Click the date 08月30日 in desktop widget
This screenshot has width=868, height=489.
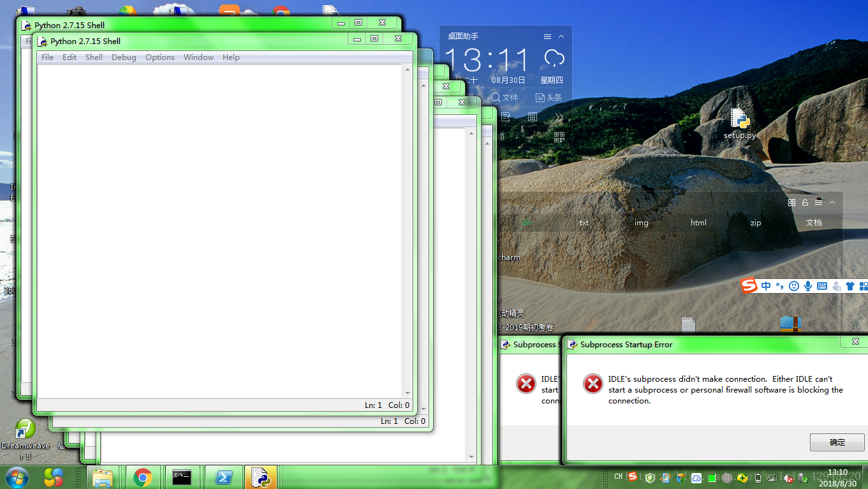click(508, 80)
